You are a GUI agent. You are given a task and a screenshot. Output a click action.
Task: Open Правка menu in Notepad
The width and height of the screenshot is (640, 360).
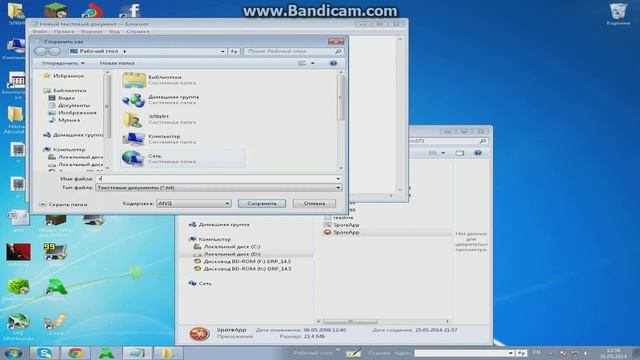(x=64, y=31)
